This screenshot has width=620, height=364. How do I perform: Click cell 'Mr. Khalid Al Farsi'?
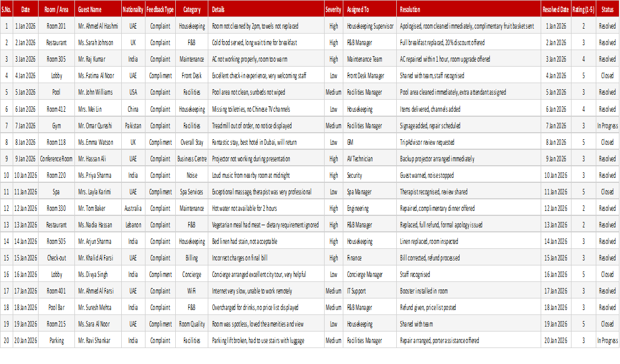tap(98, 258)
